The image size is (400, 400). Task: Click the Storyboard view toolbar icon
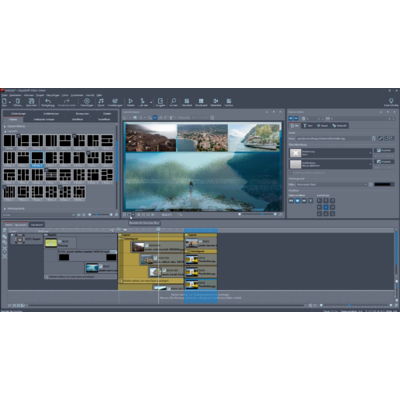point(201,102)
